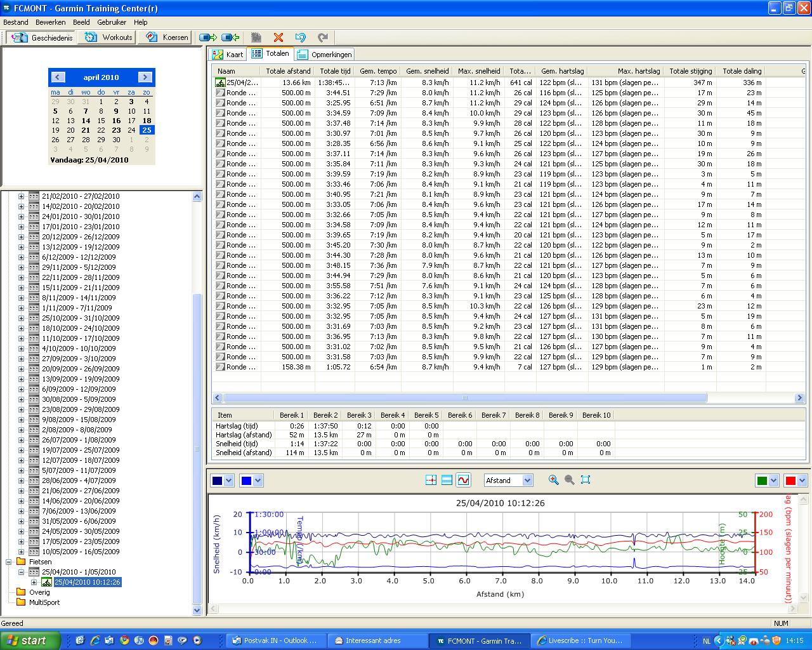Click the Fietsen folder icon
The image size is (812, 650).
(x=21, y=562)
